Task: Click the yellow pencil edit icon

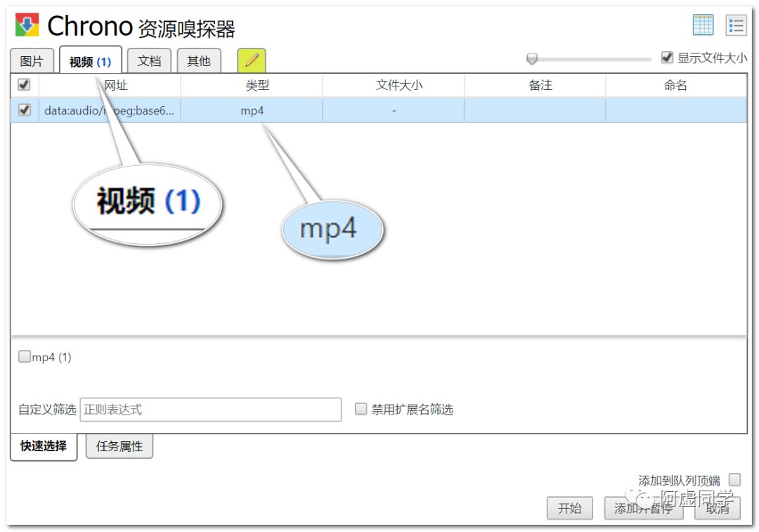Action: click(251, 61)
